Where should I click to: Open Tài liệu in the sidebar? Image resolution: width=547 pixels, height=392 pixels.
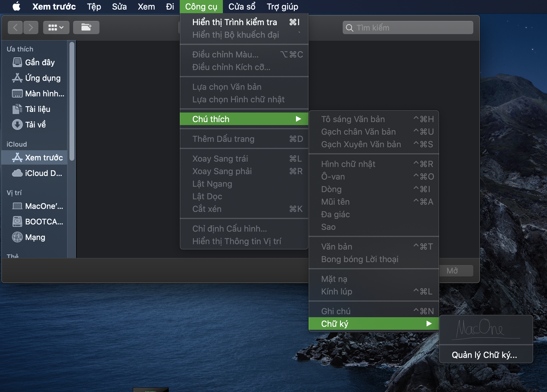tap(34, 109)
